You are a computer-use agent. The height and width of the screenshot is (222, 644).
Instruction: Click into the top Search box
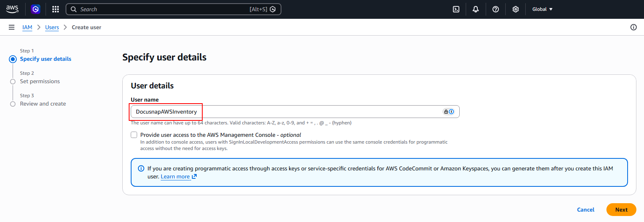pos(173,9)
